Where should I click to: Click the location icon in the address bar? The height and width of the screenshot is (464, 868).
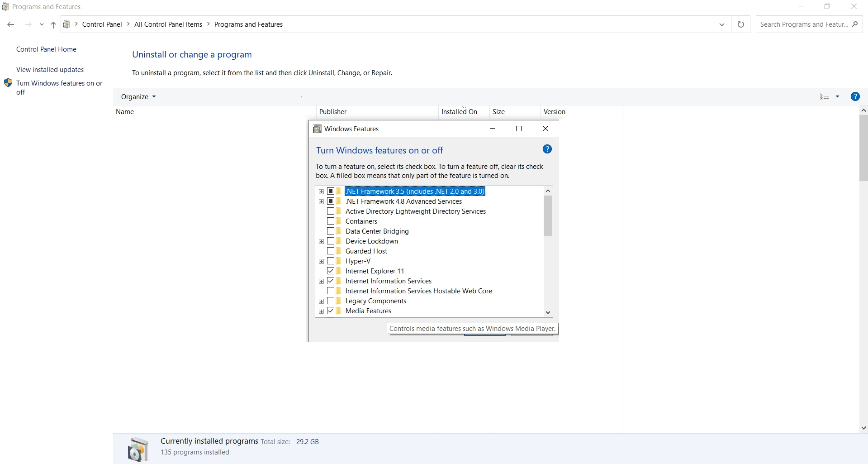(66, 24)
